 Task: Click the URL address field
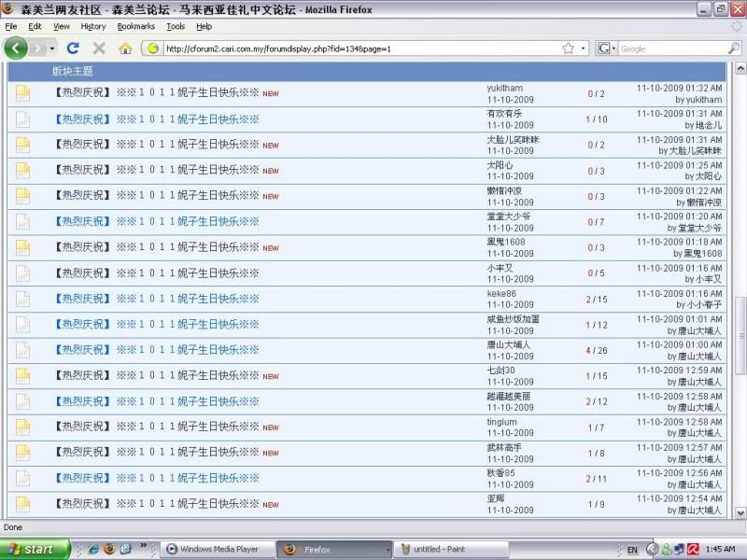click(362, 49)
